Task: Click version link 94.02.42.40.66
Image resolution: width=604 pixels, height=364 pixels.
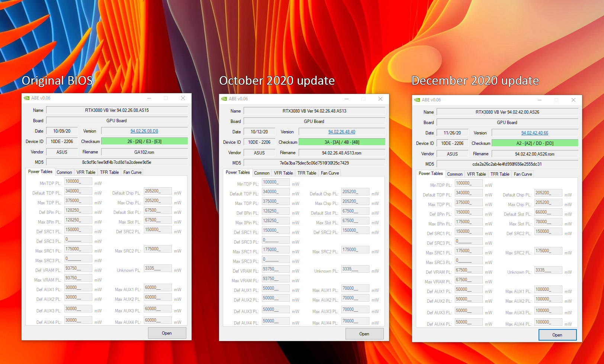Action: (x=535, y=133)
